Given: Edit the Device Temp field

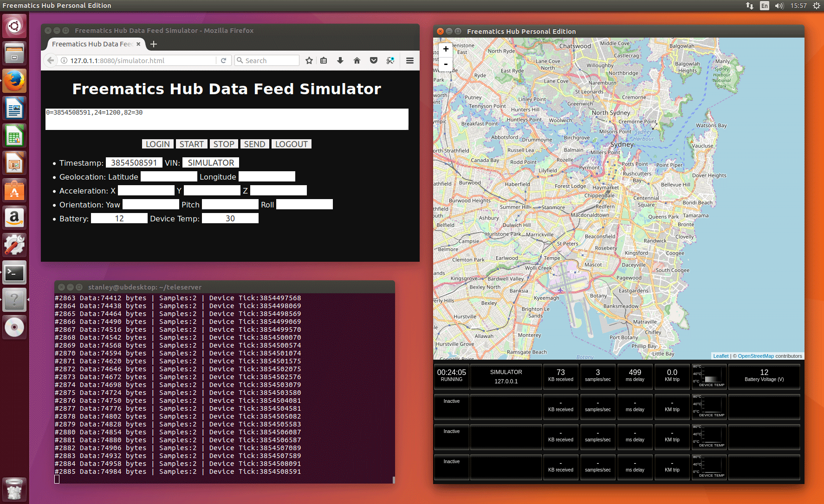Looking at the screenshot, I should point(230,219).
